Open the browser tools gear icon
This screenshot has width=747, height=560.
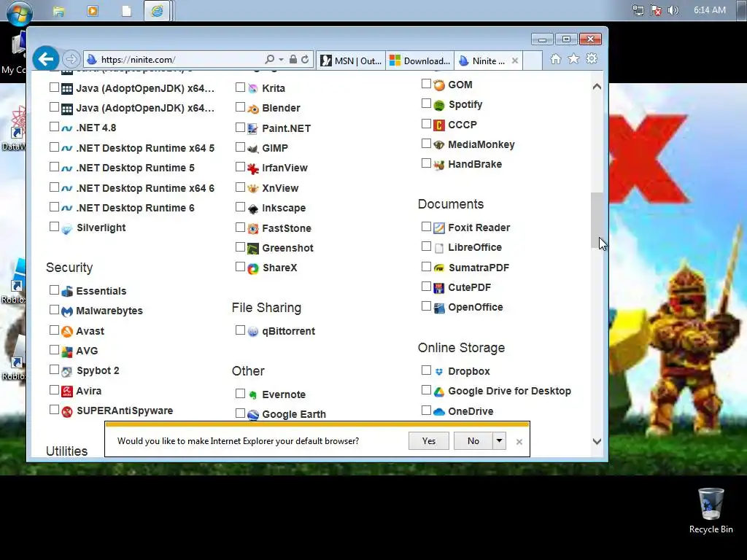(x=592, y=59)
